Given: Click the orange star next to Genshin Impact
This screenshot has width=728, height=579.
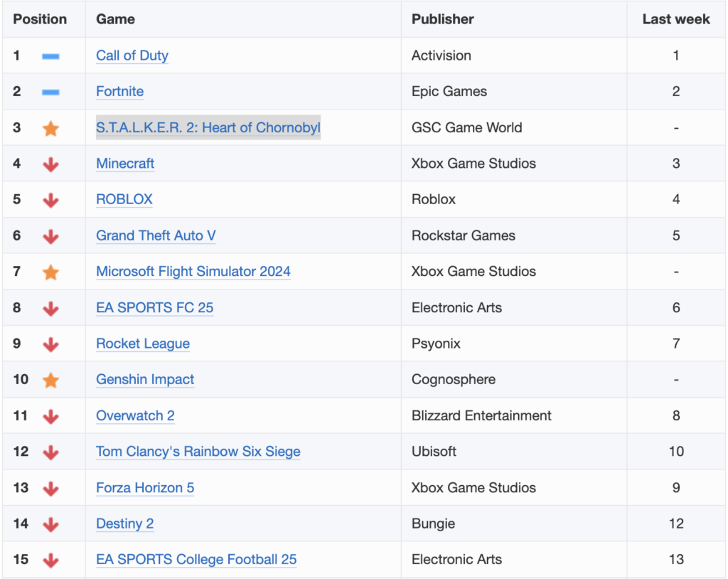Looking at the screenshot, I should pos(50,380).
